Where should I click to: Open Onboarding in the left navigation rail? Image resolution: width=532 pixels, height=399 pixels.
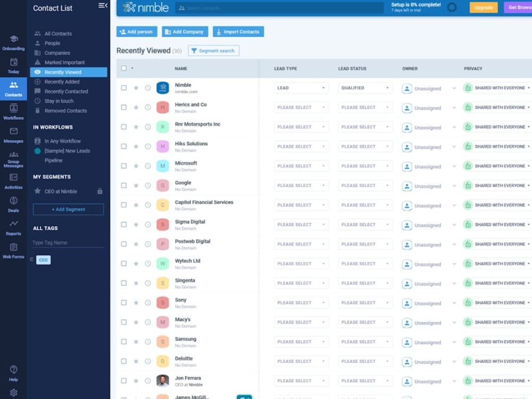(x=14, y=43)
